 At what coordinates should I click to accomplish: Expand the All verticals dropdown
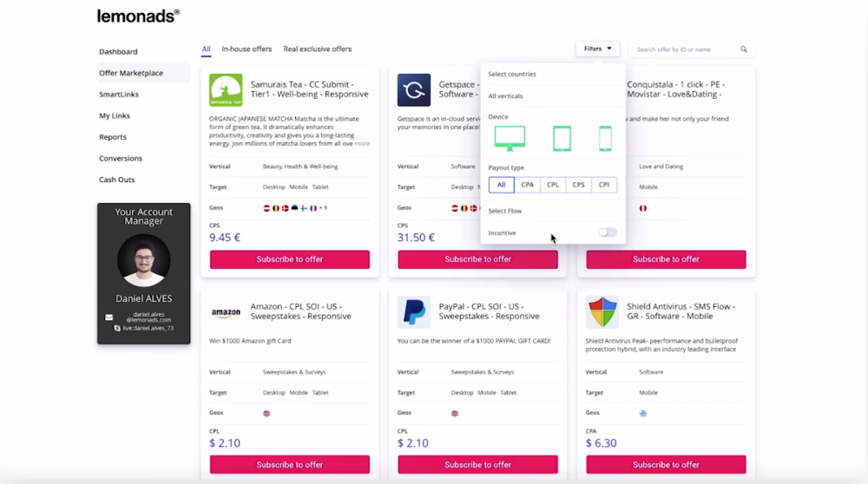(x=552, y=96)
